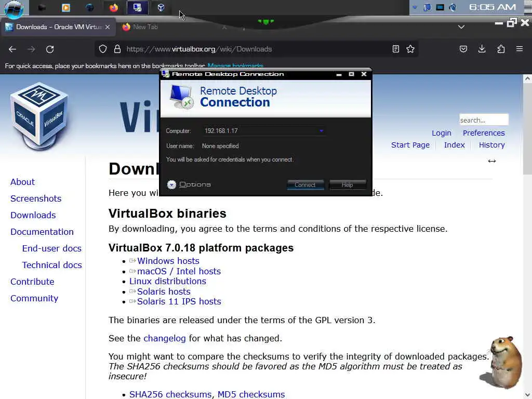Open the Computer dropdown in Remote Desktop
Image resolution: width=532 pixels, height=399 pixels.
(321, 130)
